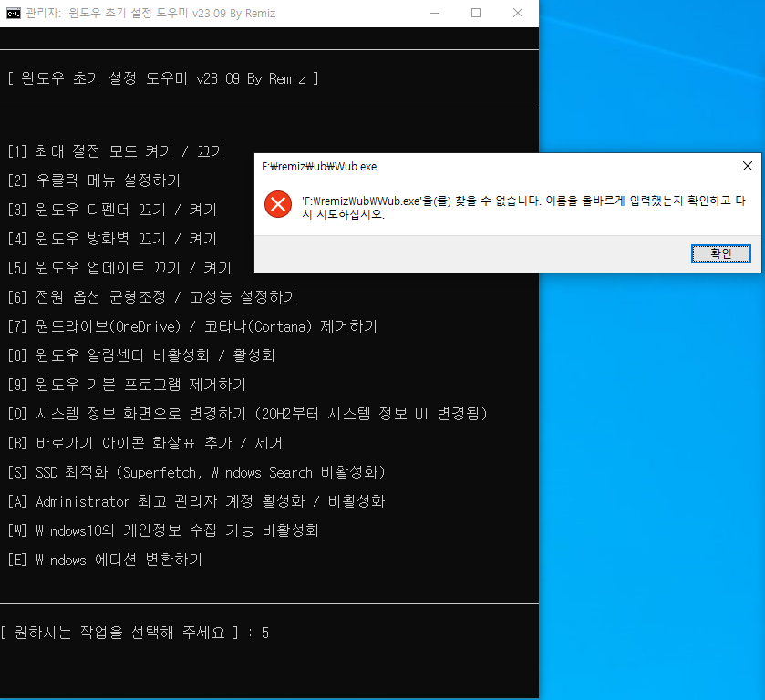Viewport: 765px width, 700px height.
Task: Click the command prompt icon in the title bar
Action: (14, 13)
